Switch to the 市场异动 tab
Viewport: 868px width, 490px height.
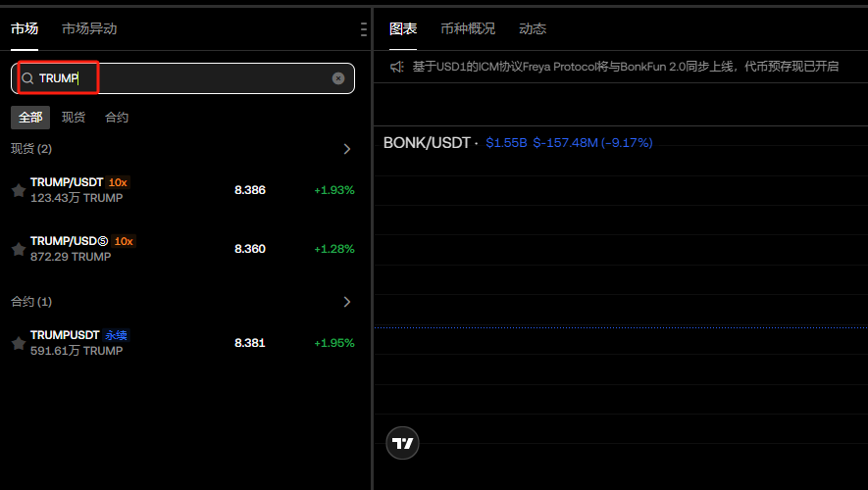click(x=89, y=28)
